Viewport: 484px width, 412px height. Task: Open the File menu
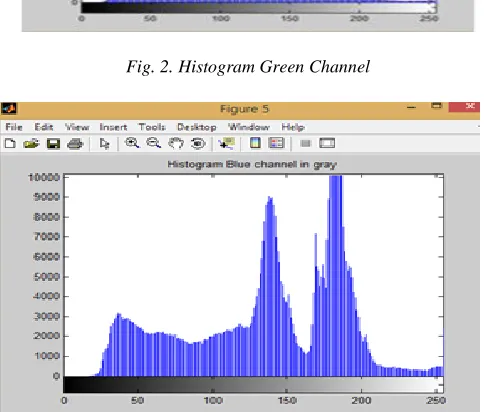14,127
